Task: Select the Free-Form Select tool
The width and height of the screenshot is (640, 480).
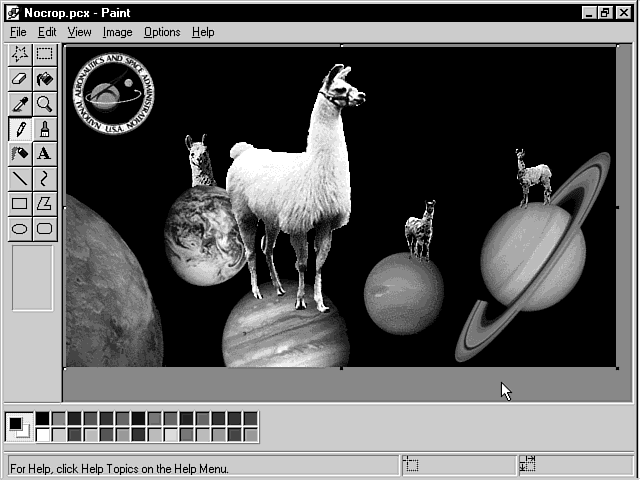Action: click(19, 54)
